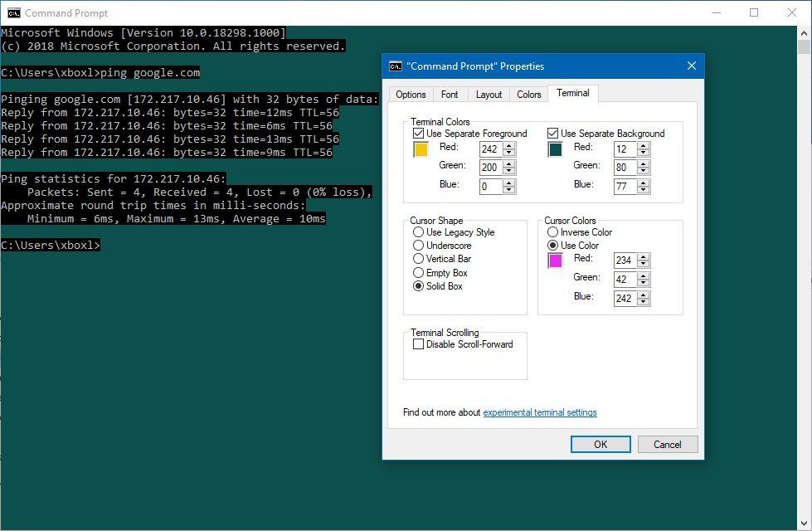Open the Options tab
Image resolution: width=812 pixels, height=531 pixels.
(411, 94)
